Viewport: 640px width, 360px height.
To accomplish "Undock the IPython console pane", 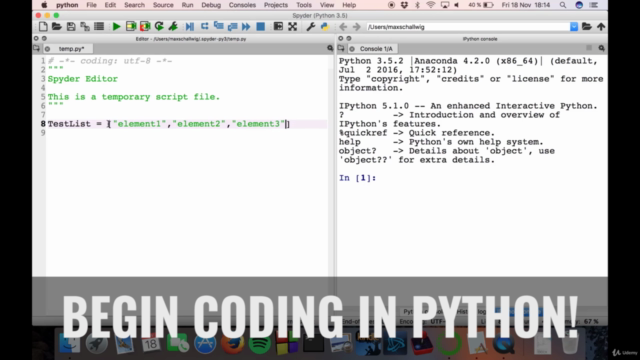I will pos(349,39).
